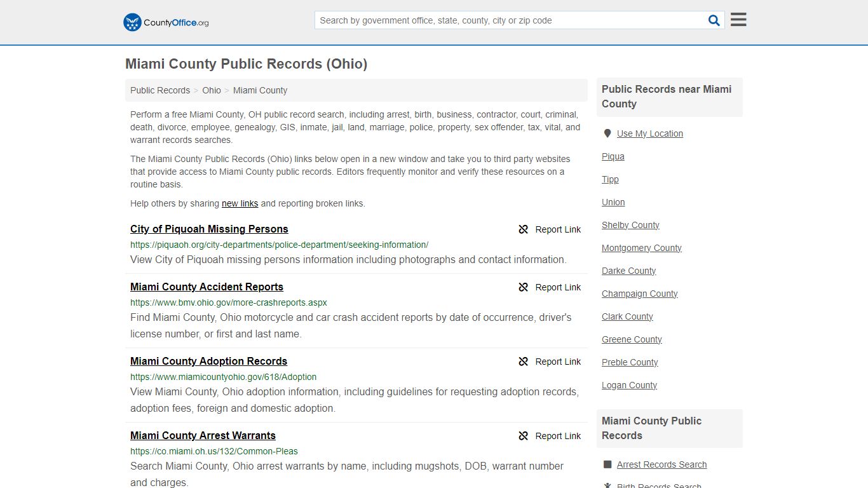
Task: Open Miami County Accident Reports
Action: coord(207,287)
